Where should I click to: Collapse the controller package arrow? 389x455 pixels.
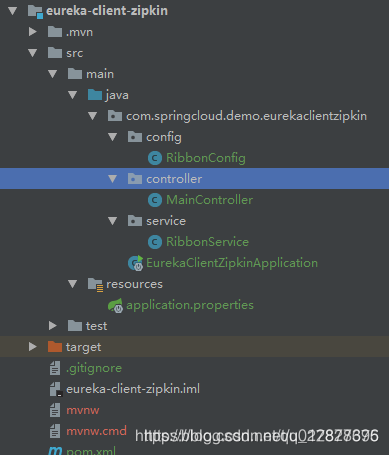pos(113,179)
